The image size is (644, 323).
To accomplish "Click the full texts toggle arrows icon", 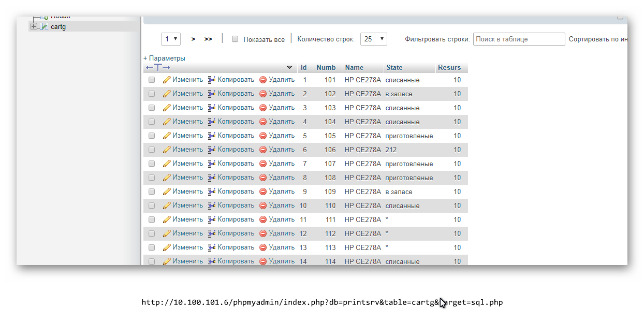I will 158,67.
